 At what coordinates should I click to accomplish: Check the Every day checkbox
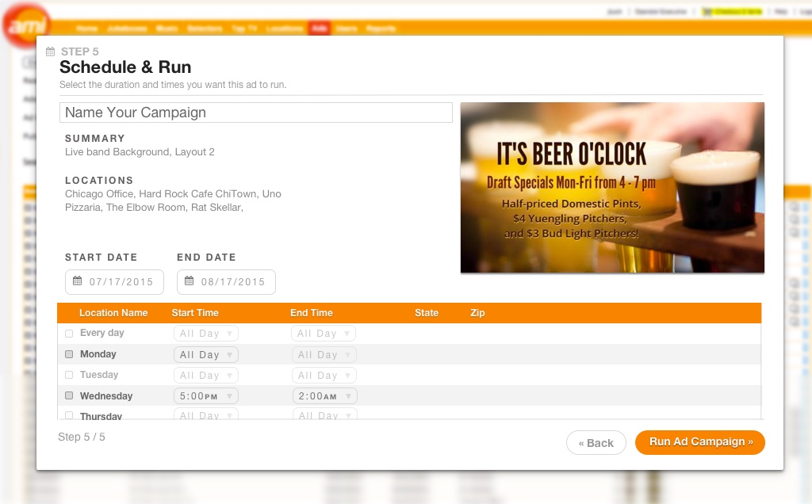(69, 334)
